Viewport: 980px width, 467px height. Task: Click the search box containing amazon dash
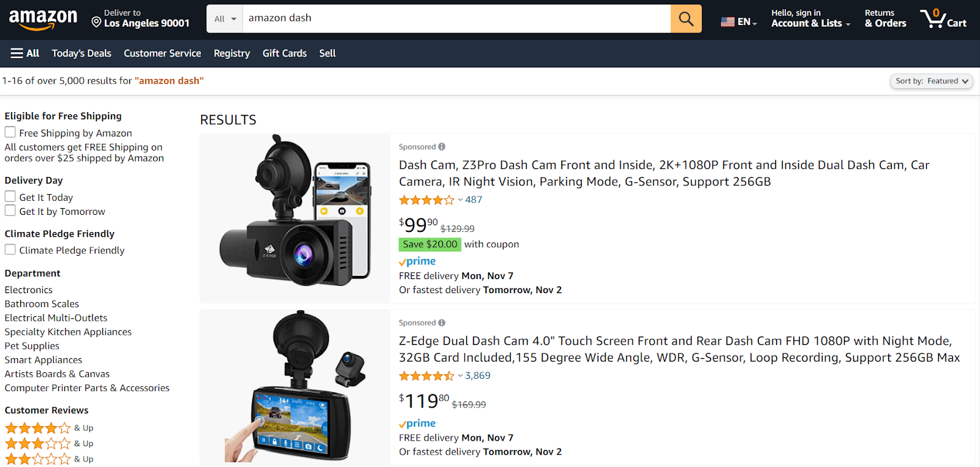point(456,19)
